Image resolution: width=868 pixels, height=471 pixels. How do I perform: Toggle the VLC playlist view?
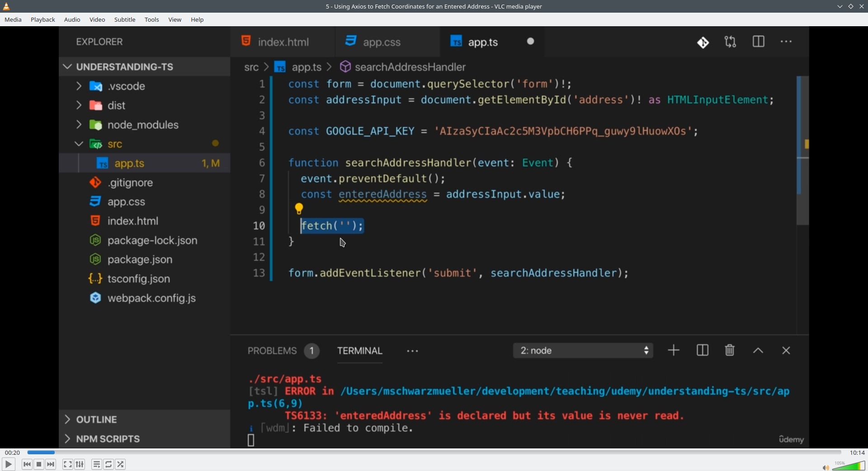coord(97,464)
